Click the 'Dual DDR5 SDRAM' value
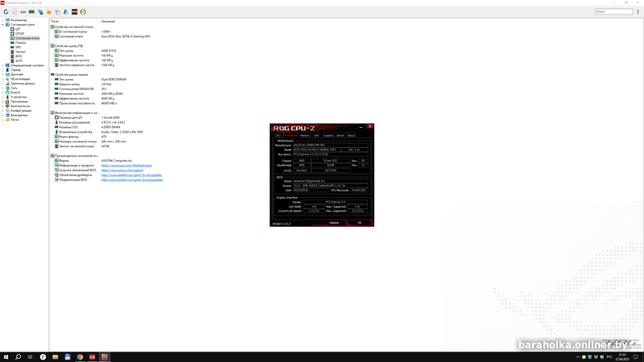Viewport: 644px width, 362px height. (x=114, y=80)
